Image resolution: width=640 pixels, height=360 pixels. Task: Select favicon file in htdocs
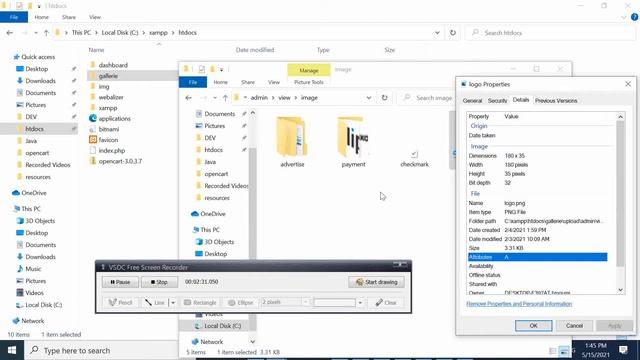pos(108,140)
